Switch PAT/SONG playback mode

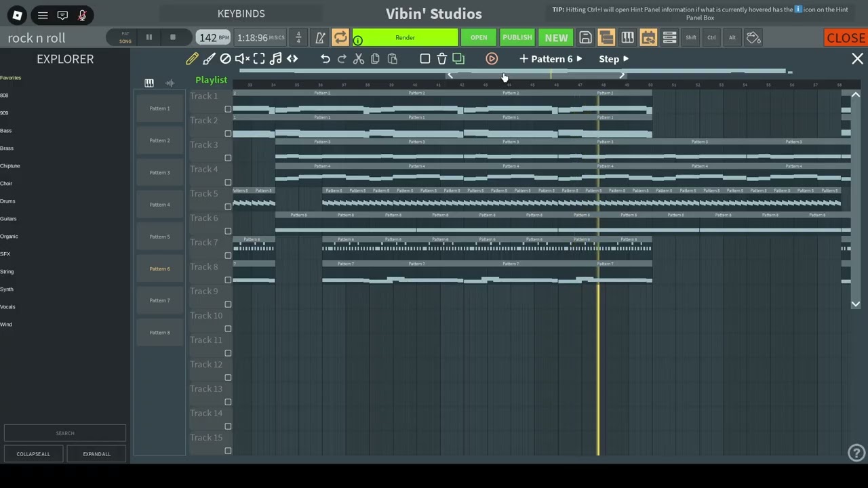[125, 37]
